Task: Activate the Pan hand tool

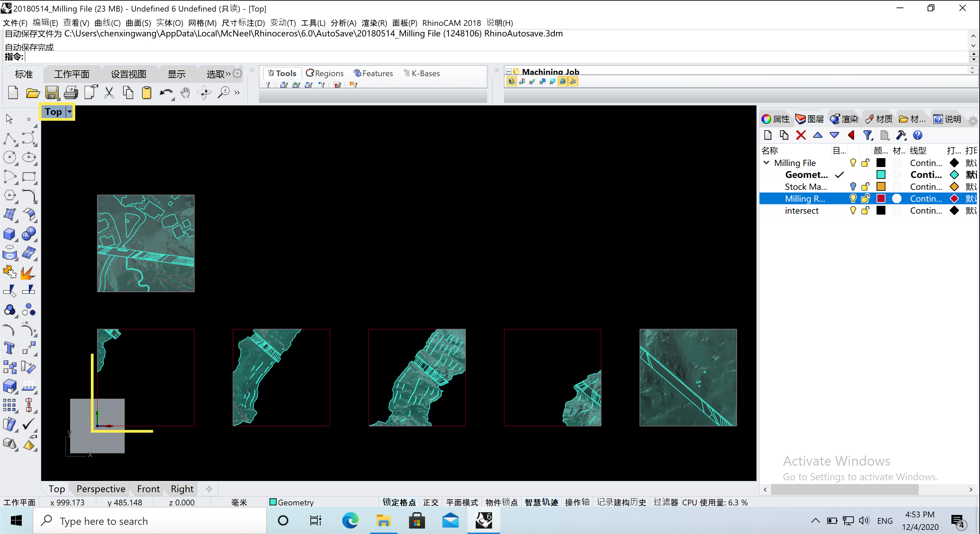Action: [x=185, y=93]
